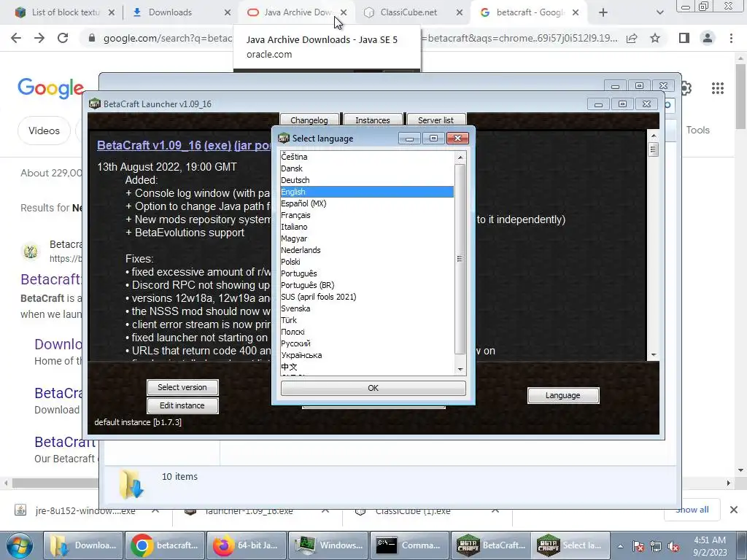This screenshot has height=560, width=747.
Task: Close the Chrome downloads bar
Action: 734,510
